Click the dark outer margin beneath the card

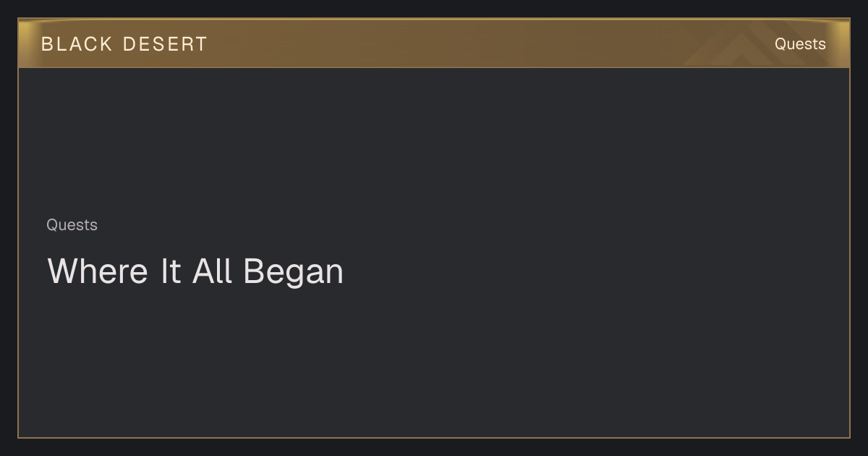coord(434,447)
